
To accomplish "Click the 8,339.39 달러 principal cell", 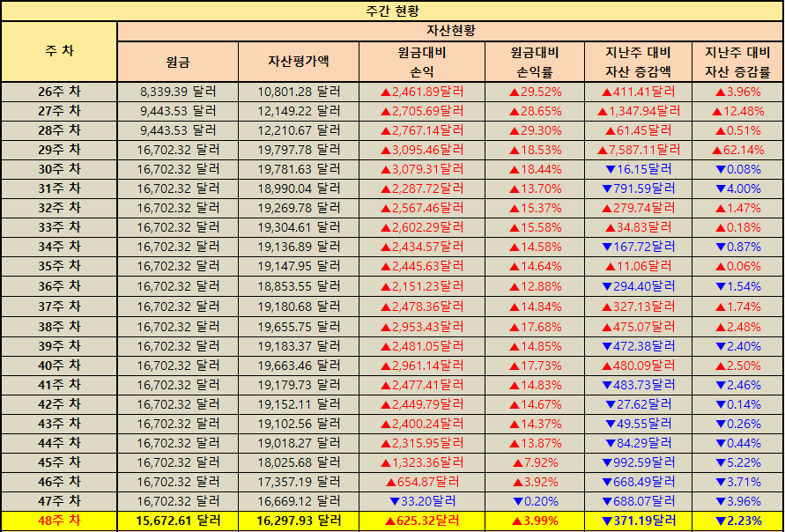I will tap(177, 91).
